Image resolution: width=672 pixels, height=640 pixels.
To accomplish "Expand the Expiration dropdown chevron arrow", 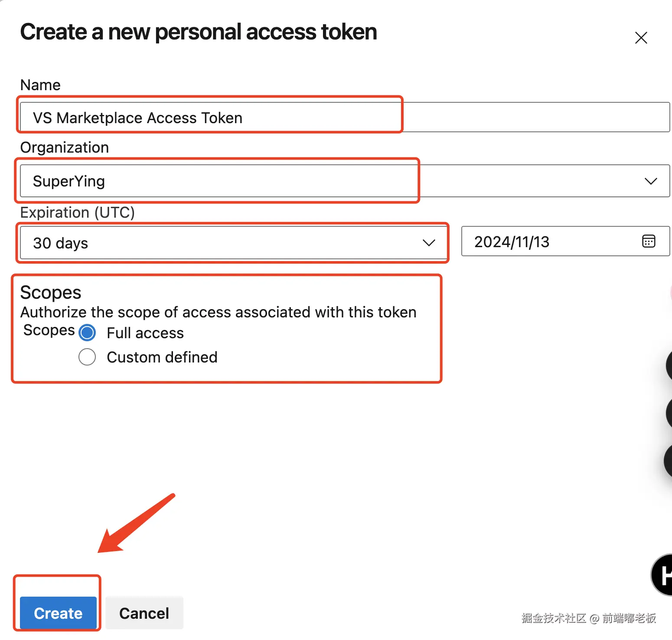I will (428, 242).
